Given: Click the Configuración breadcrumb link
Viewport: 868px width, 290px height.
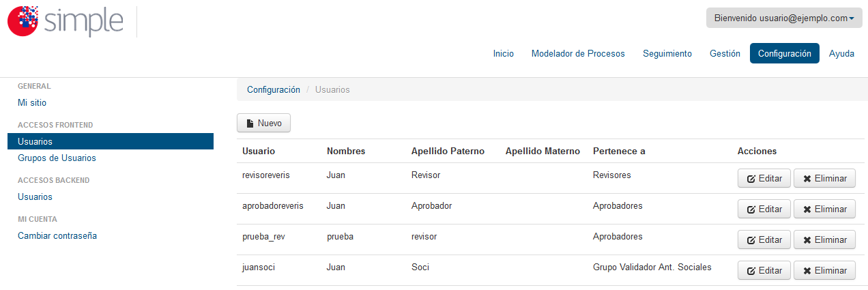Looking at the screenshot, I should (274, 89).
